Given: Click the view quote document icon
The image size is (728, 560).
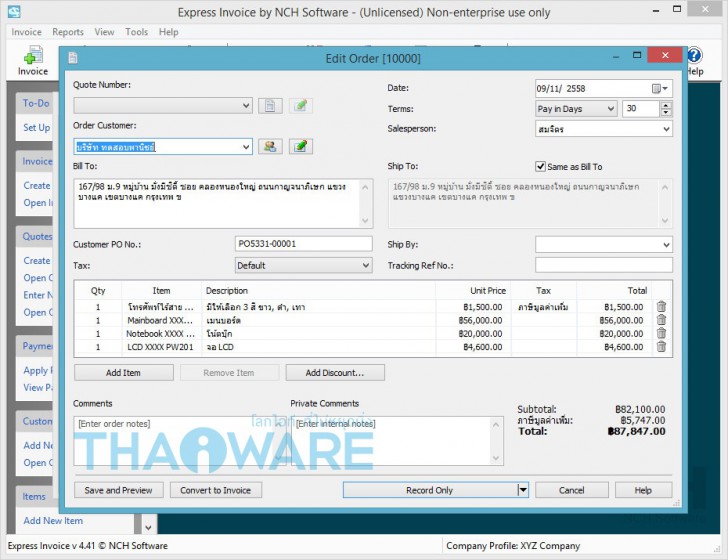Looking at the screenshot, I should pos(270,106).
